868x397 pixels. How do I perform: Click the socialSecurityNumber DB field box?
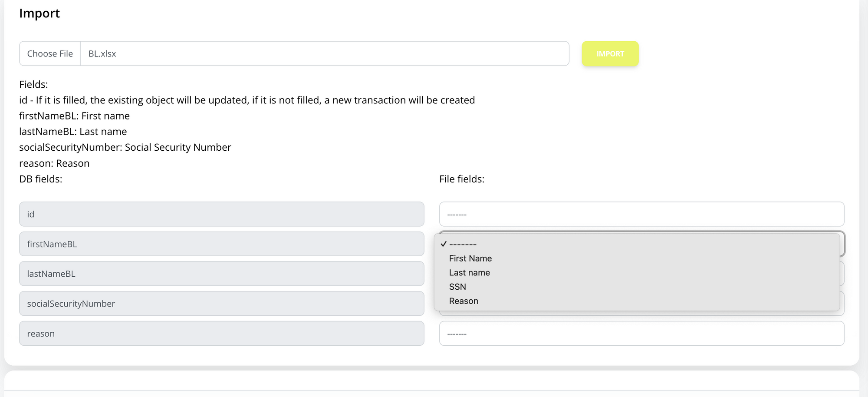click(221, 304)
